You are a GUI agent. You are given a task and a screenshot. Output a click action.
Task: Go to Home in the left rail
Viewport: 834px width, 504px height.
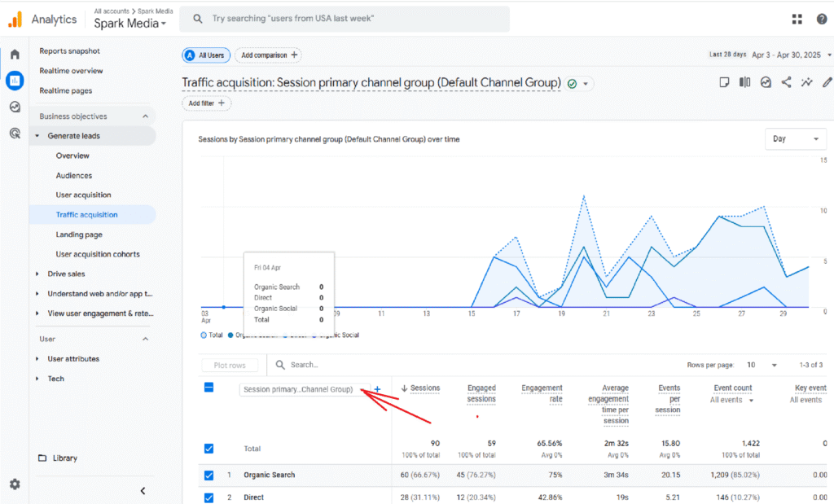pyautogui.click(x=15, y=55)
